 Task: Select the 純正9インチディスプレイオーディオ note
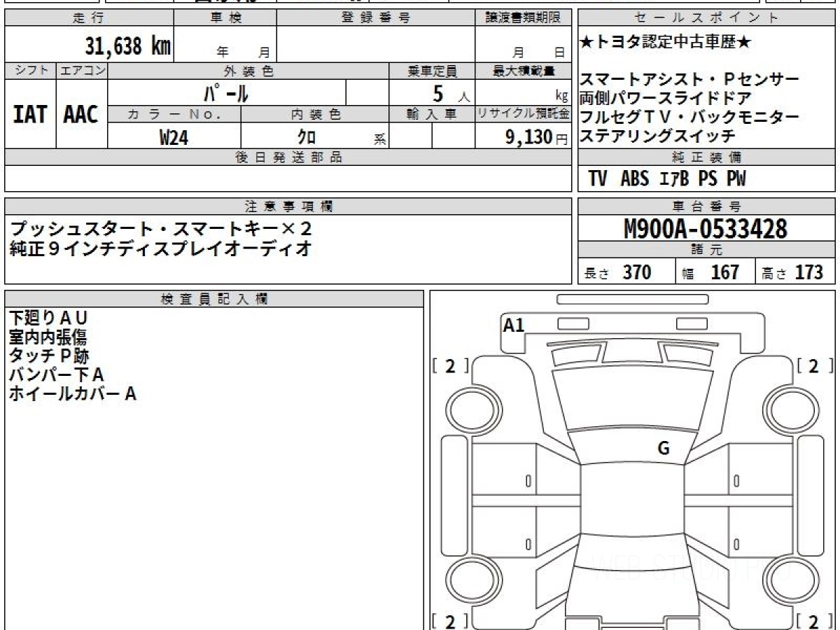pos(160,248)
